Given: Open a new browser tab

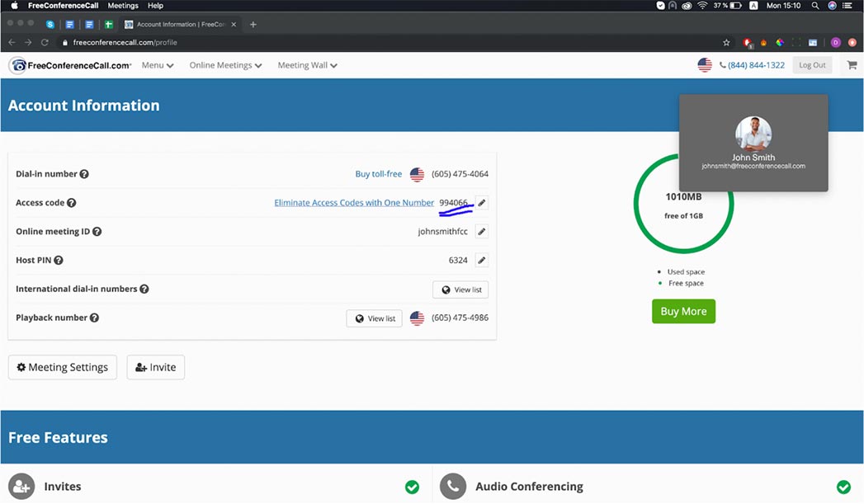Looking at the screenshot, I should (x=253, y=25).
